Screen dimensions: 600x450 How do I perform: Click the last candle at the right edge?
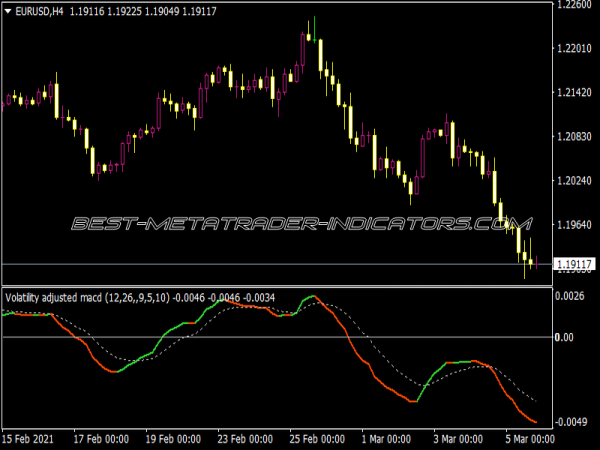536,262
